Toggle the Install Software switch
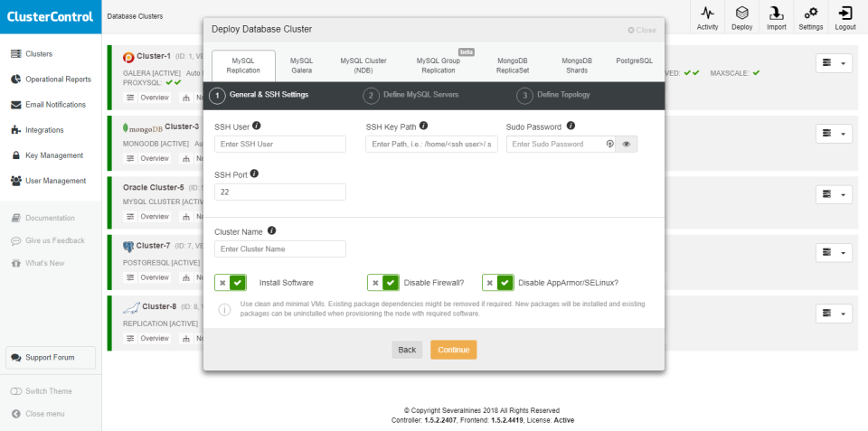The height and width of the screenshot is (431, 868). 231,283
